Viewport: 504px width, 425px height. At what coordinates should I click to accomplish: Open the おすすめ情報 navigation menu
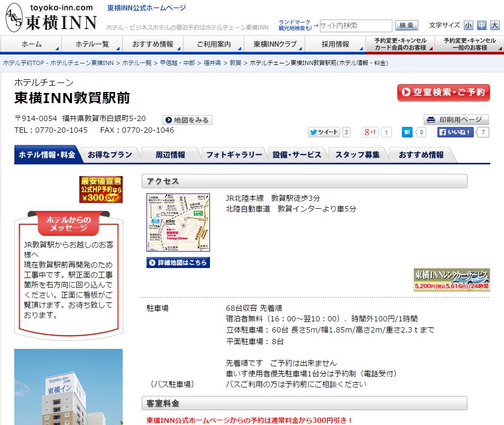pos(153,44)
